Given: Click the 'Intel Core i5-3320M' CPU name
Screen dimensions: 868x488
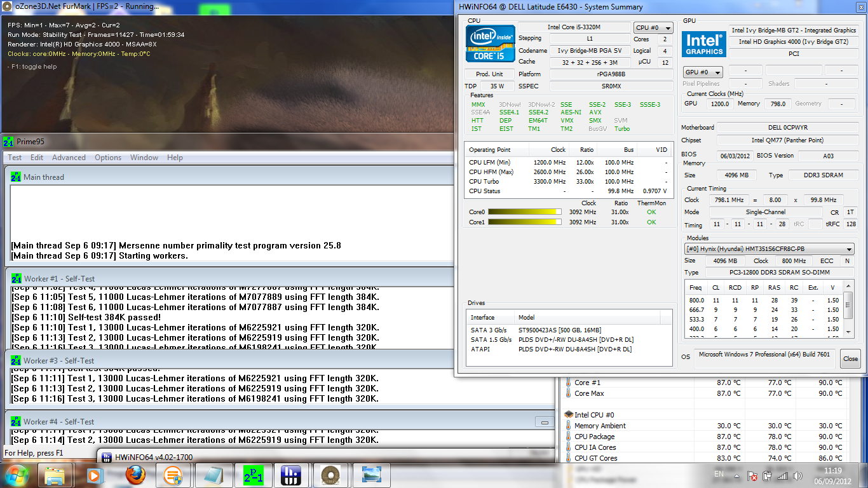Looking at the screenshot, I should coord(574,27).
